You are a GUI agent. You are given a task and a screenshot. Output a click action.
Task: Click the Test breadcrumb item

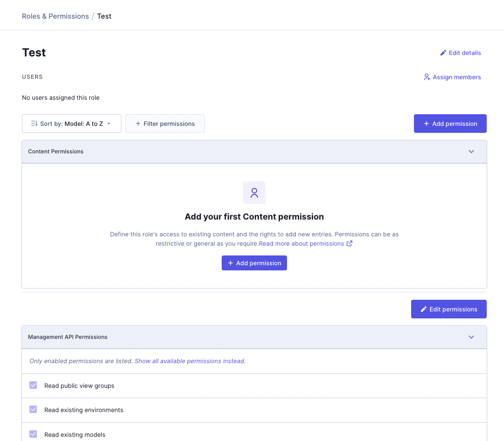click(x=104, y=16)
